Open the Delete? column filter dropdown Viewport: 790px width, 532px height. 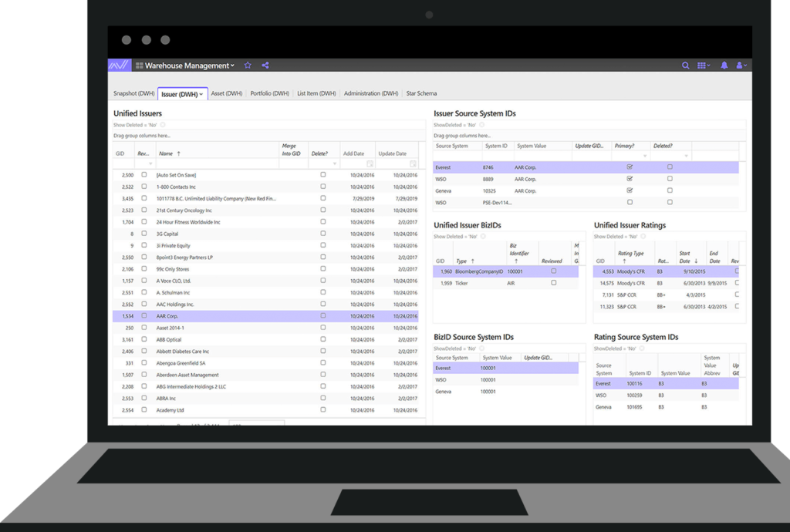click(335, 163)
